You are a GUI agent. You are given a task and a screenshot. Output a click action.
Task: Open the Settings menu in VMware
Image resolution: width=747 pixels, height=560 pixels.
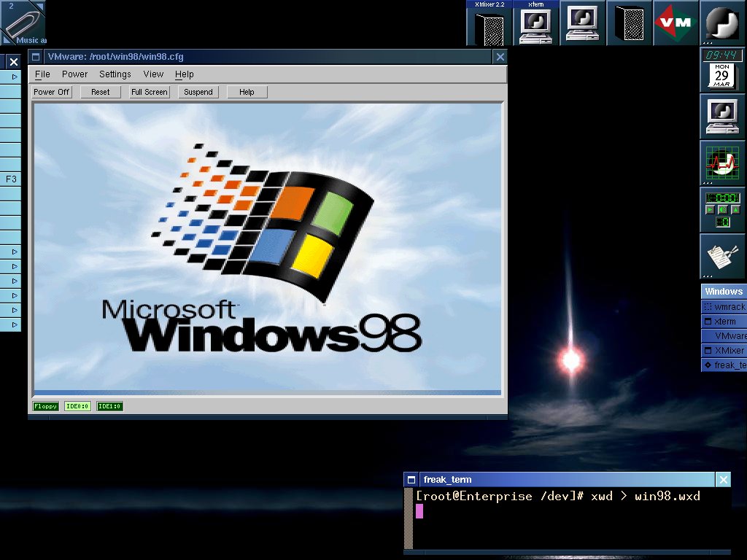(115, 74)
